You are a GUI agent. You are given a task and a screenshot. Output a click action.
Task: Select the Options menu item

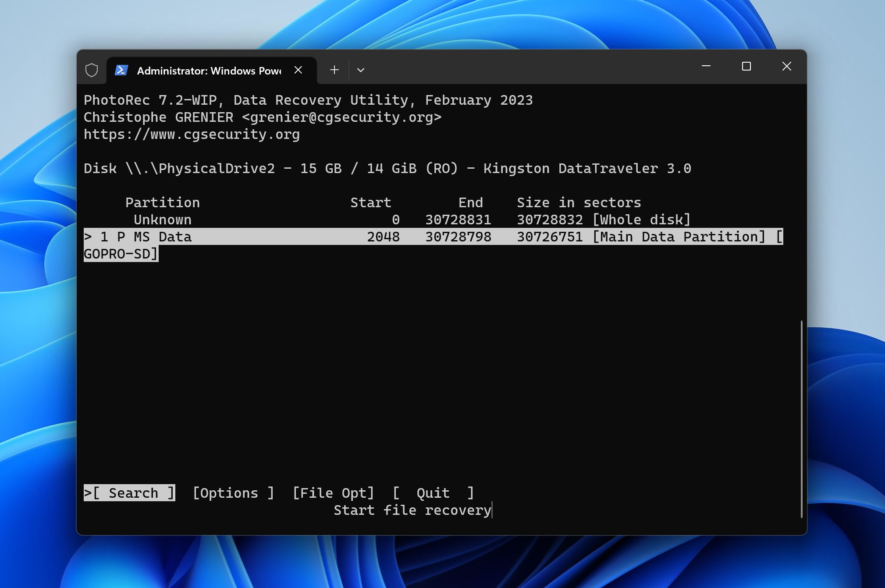[234, 493]
